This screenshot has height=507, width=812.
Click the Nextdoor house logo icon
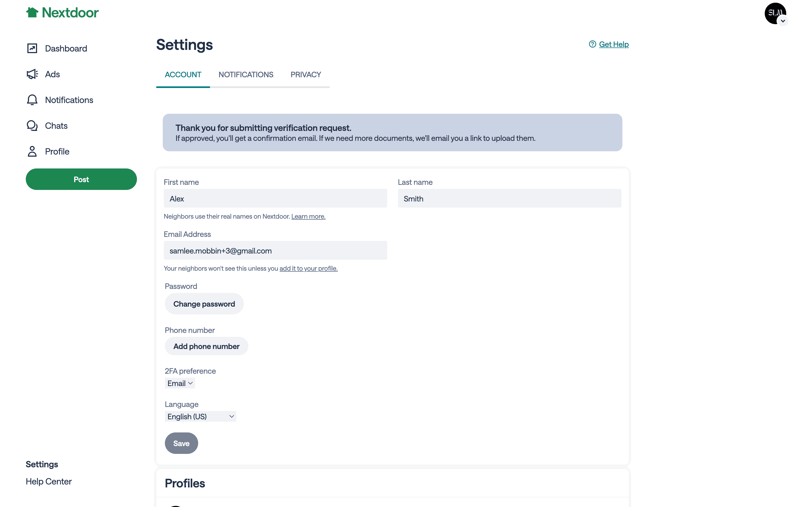[x=32, y=12]
